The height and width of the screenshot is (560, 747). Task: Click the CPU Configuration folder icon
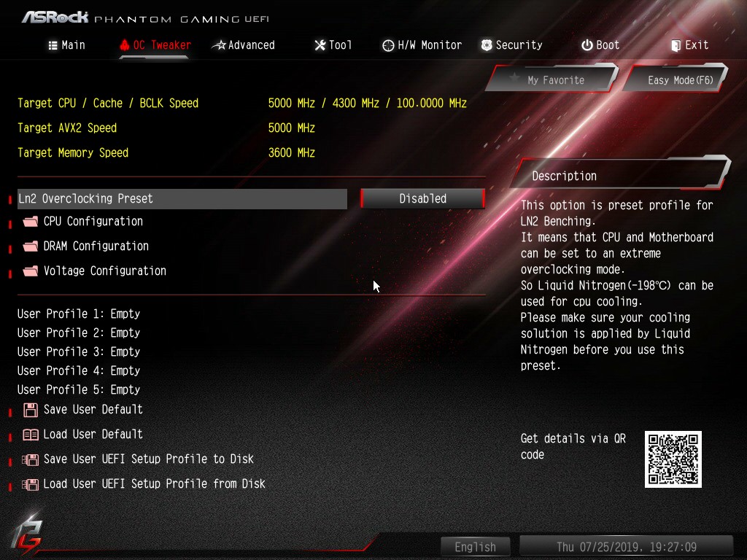point(30,222)
